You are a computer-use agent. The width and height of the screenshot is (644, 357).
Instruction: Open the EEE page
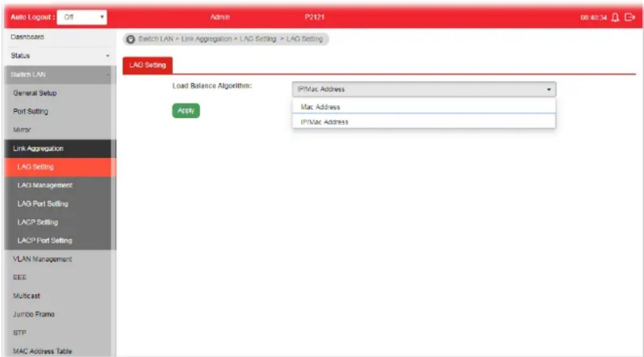tap(60, 278)
